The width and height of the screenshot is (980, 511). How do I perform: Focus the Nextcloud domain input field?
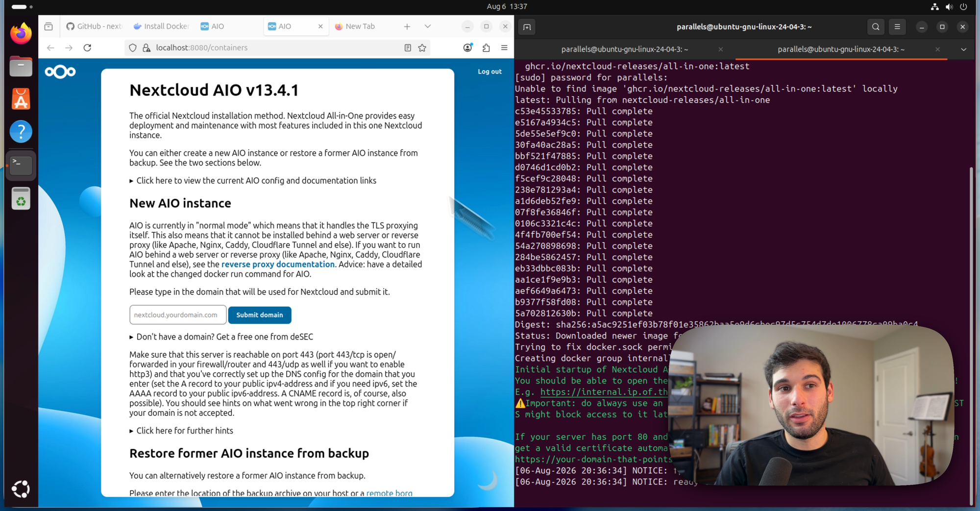coord(178,315)
